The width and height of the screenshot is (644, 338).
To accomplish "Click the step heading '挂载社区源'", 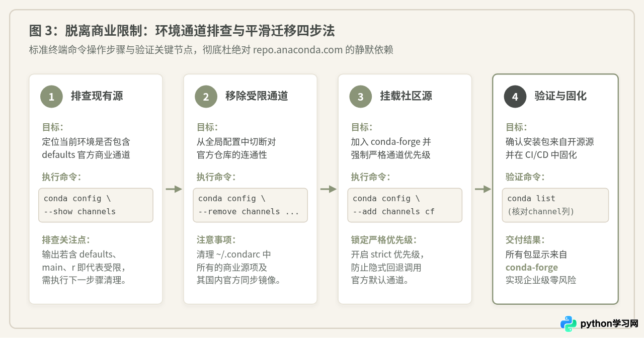I will tap(406, 96).
